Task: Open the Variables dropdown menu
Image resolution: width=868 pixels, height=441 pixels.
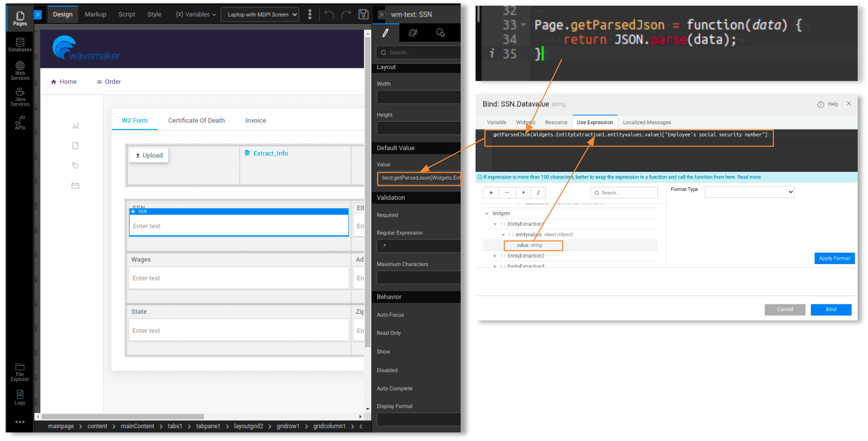Action: coord(196,14)
